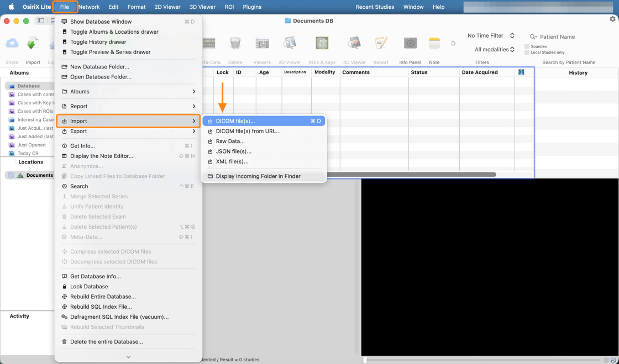Screen dimensions: 619x364
Task: Expand the Export submenu
Action: tap(128, 131)
